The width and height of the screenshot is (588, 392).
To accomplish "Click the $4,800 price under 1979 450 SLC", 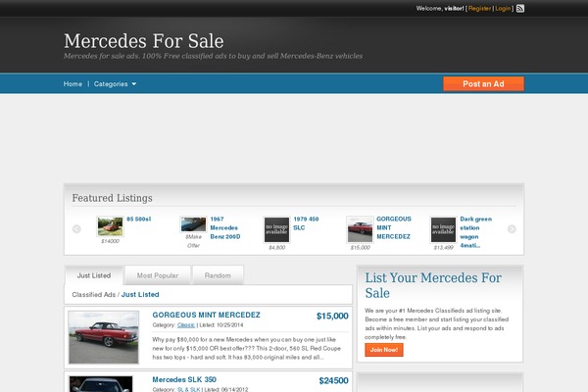I will point(276,248).
